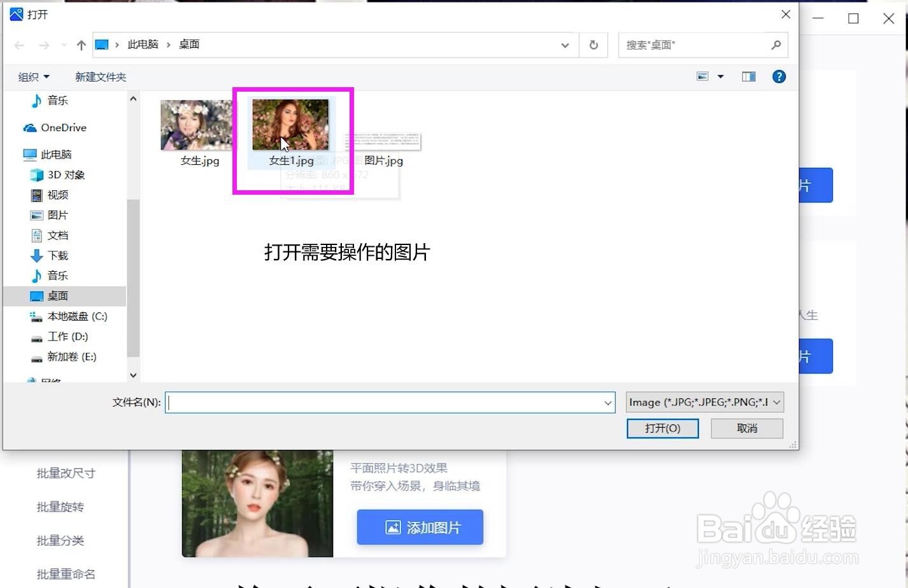The height and width of the screenshot is (588, 908).
Task: Create a new folder with 新建文件夹
Action: (x=101, y=77)
